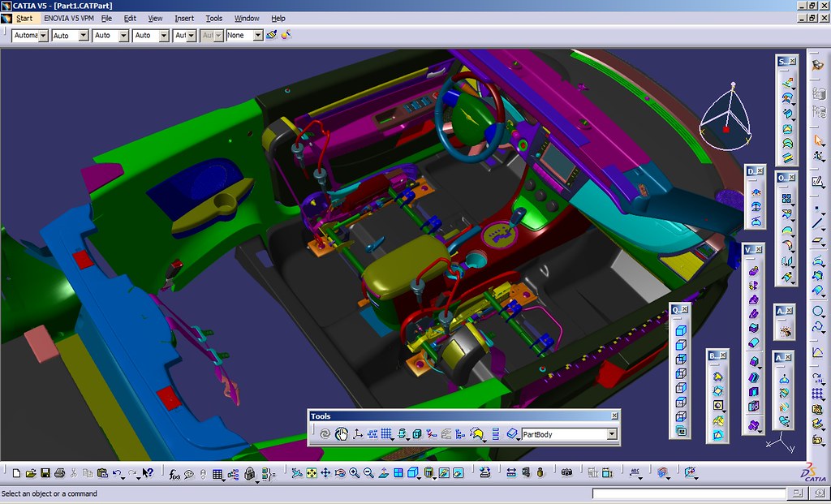
Task: Open the Start menu
Action: [x=24, y=18]
